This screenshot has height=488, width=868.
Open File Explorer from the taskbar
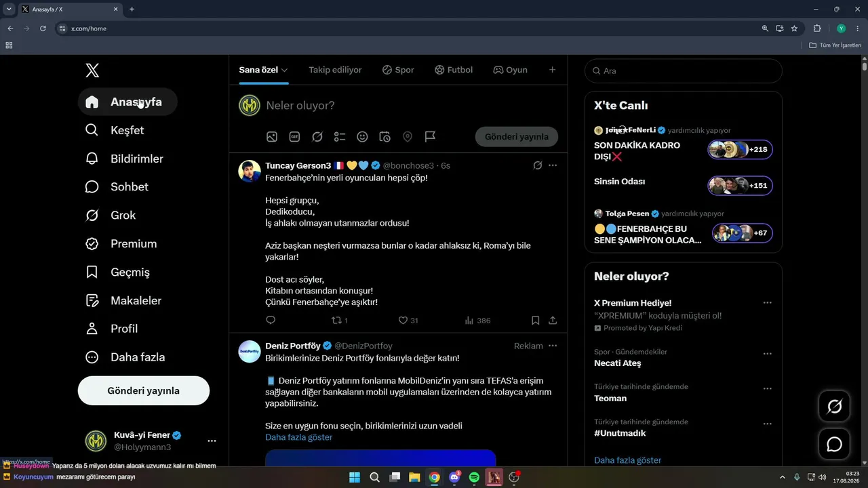(414, 477)
